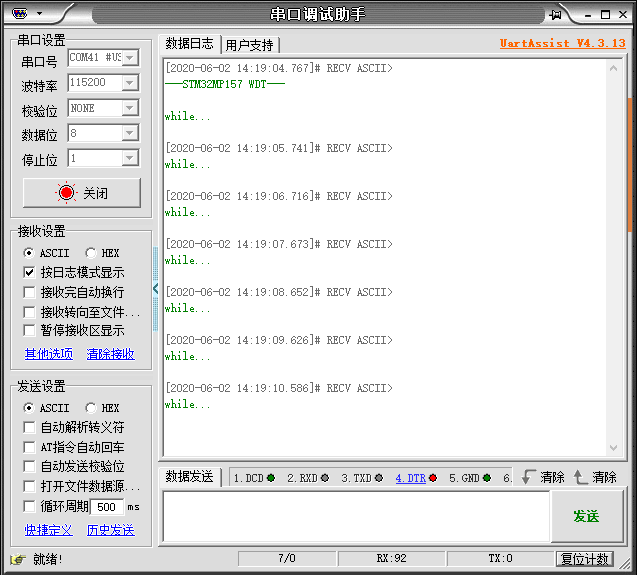Image resolution: width=637 pixels, height=575 pixels.
Task: Enable 接收转向至文件
Action: tap(29, 312)
